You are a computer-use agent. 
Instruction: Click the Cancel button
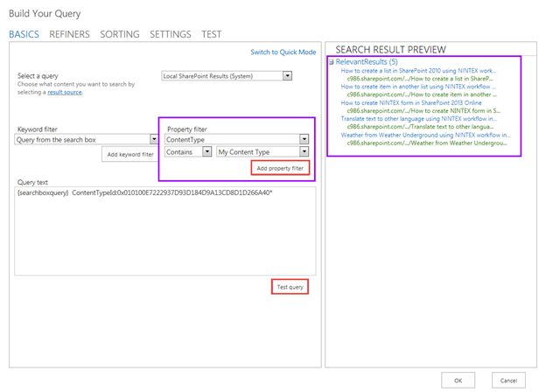pyautogui.click(x=508, y=380)
